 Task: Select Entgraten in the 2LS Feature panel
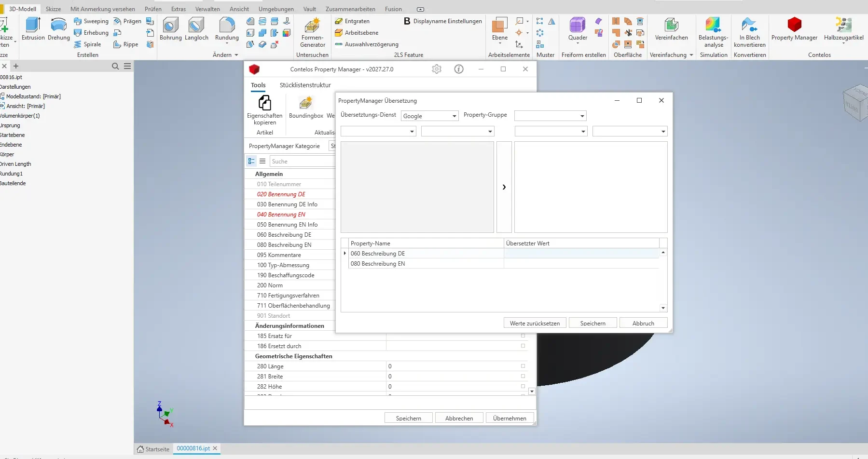click(352, 21)
